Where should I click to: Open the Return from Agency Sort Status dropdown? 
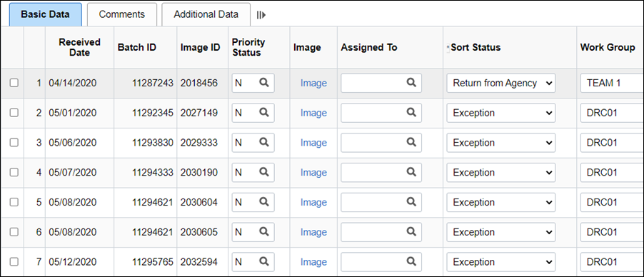500,83
